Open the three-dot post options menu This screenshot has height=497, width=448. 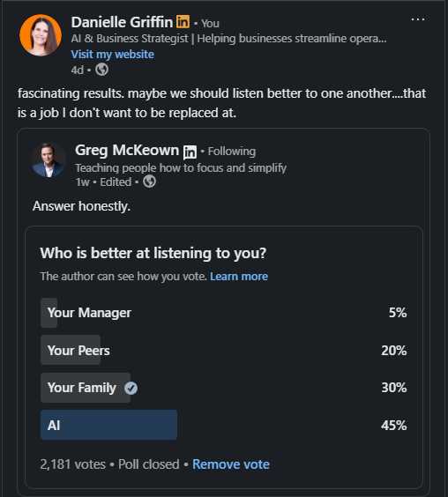click(417, 19)
